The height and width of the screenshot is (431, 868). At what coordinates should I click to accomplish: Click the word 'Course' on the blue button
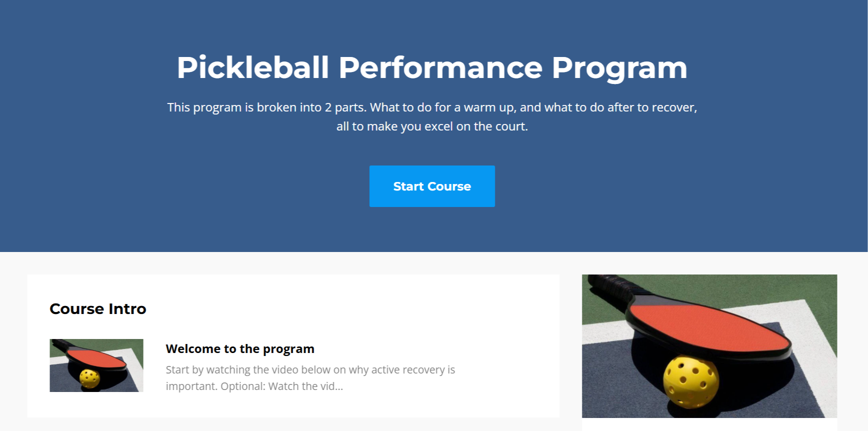click(x=449, y=186)
